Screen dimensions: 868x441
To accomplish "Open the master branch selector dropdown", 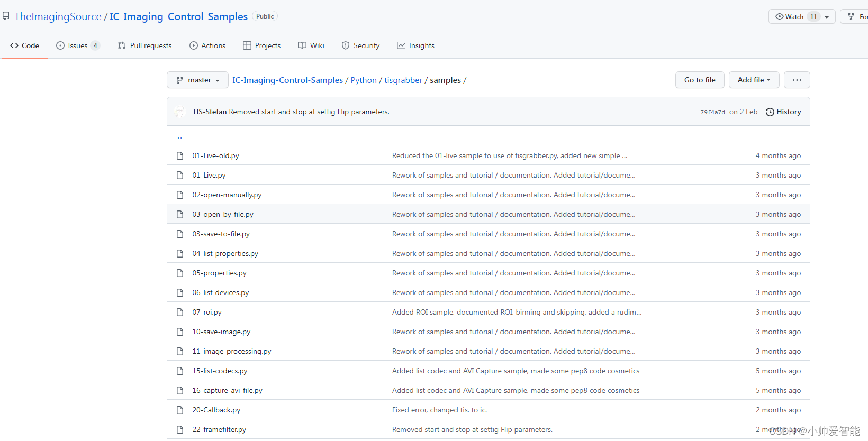I will [197, 80].
